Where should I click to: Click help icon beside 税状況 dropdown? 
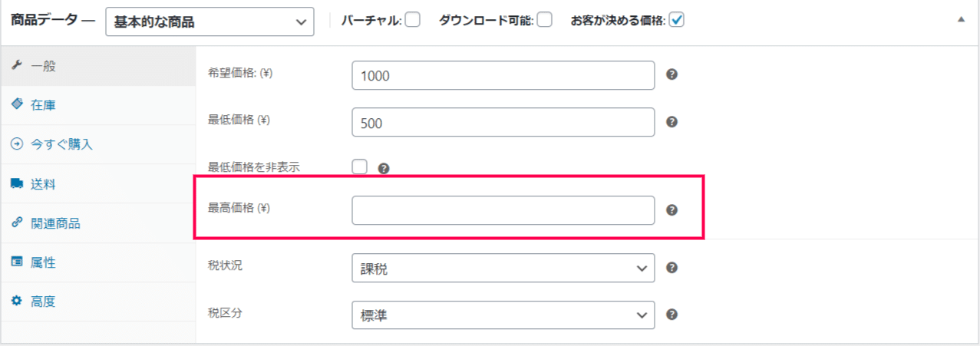(x=671, y=268)
